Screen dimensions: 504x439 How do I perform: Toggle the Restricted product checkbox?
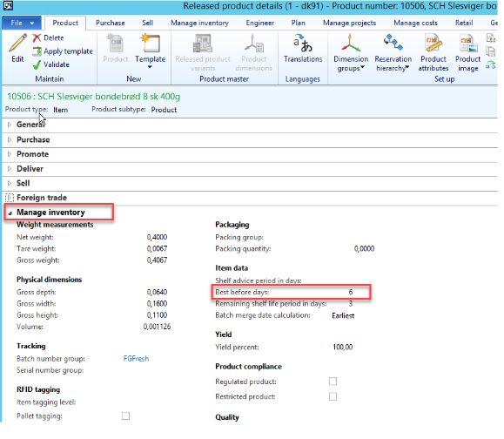(x=333, y=396)
